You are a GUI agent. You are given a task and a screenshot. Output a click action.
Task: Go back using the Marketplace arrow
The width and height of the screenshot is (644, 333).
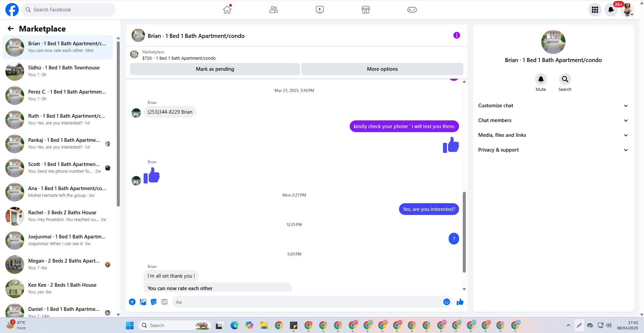point(11,29)
